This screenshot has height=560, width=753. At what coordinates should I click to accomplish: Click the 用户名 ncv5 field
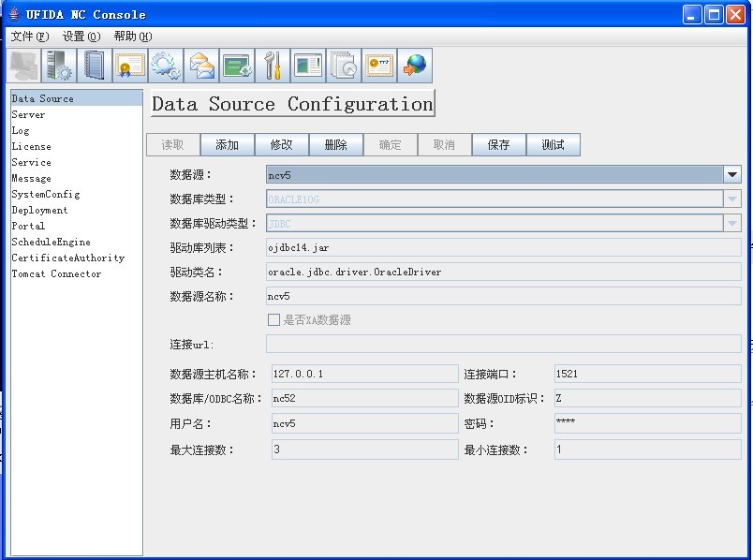pos(365,423)
